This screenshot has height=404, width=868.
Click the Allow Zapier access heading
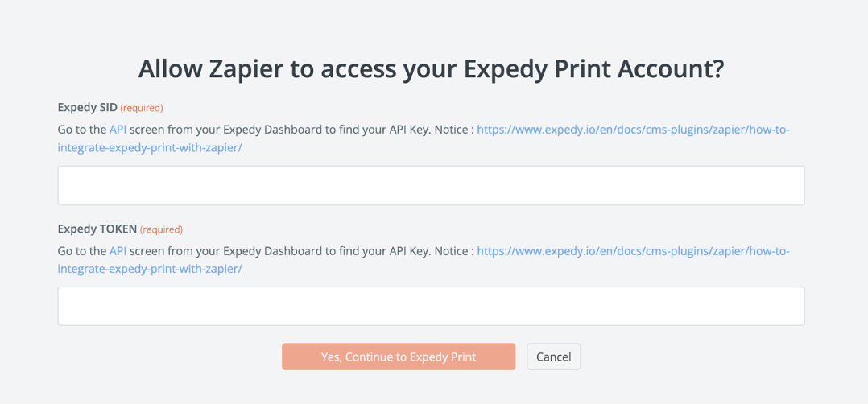pyautogui.click(x=431, y=69)
